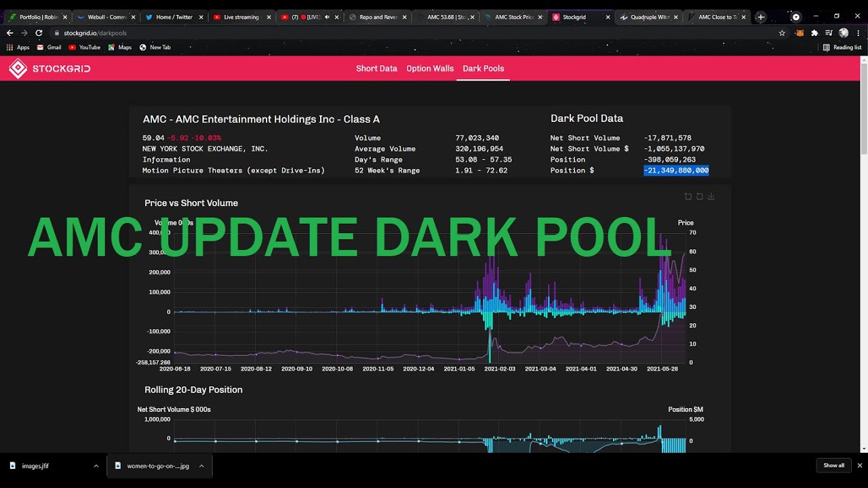Bookmark this page with the star icon
This screenshot has width=868, height=488.
coord(782,33)
